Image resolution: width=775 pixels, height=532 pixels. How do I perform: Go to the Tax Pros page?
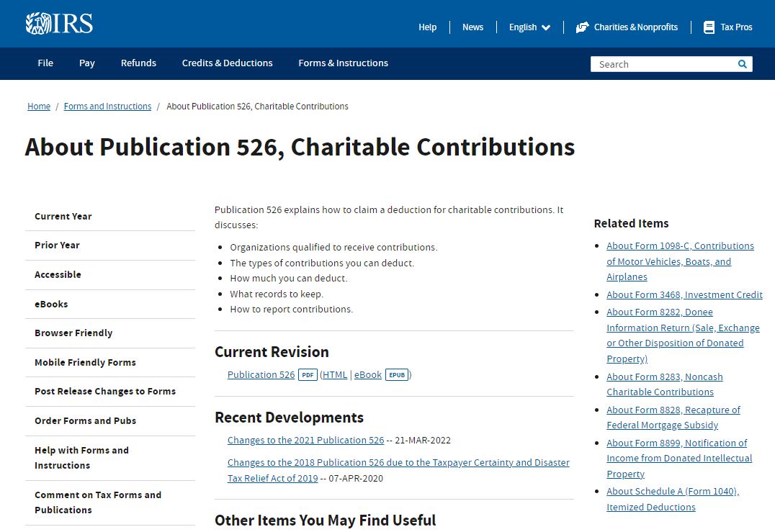click(736, 27)
